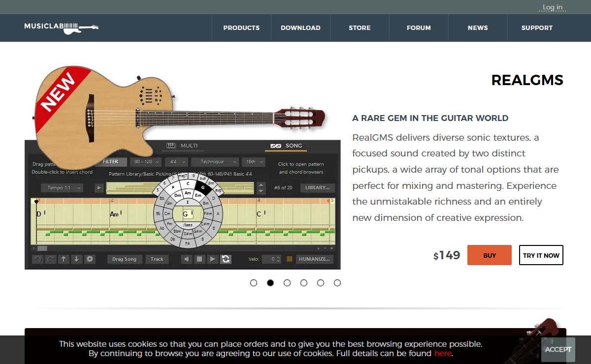The image size is (591, 364).
Task: Click the speaker icon in the transport
Action: [x=187, y=259]
